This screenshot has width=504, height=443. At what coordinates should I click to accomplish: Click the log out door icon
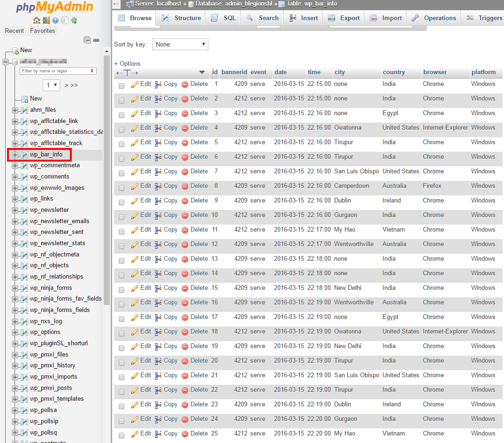(x=46, y=20)
